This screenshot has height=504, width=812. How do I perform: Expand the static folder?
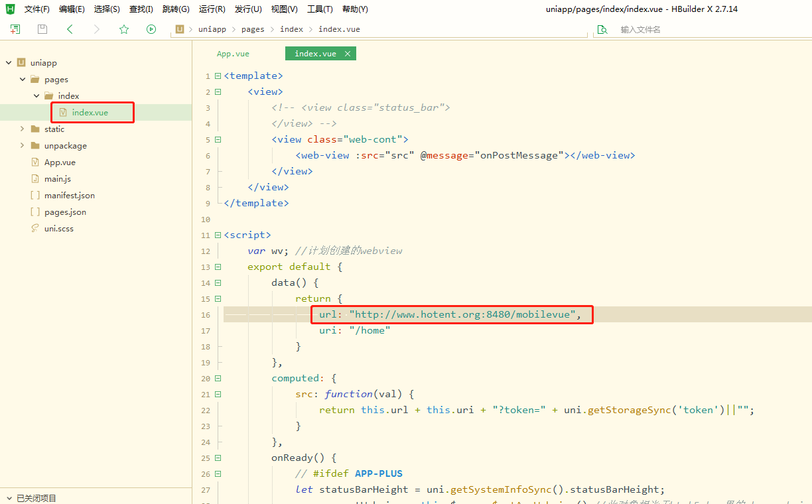(x=23, y=129)
